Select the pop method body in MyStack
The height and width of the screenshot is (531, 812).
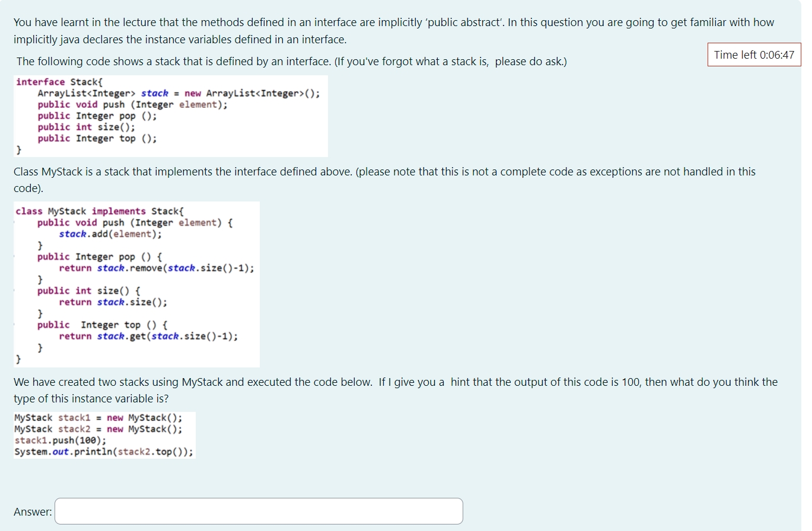coord(157,268)
